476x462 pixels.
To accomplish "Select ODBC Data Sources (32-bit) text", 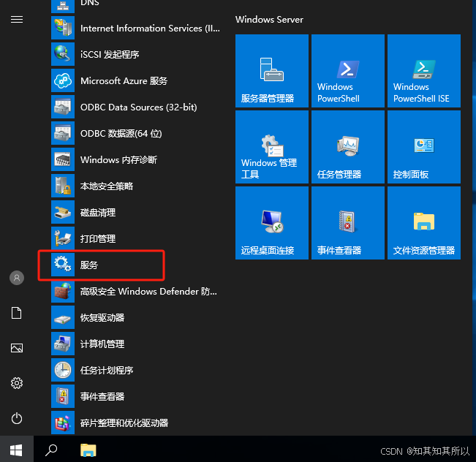I will (x=139, y=107).
